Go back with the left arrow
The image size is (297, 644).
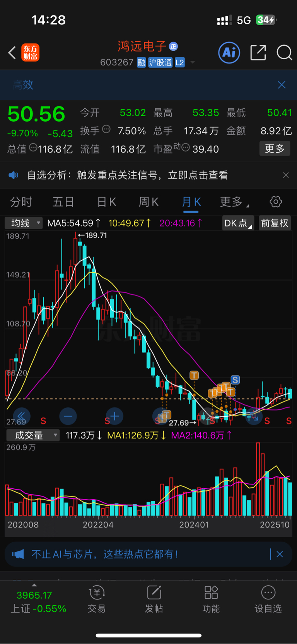click(x=12, y=53)
